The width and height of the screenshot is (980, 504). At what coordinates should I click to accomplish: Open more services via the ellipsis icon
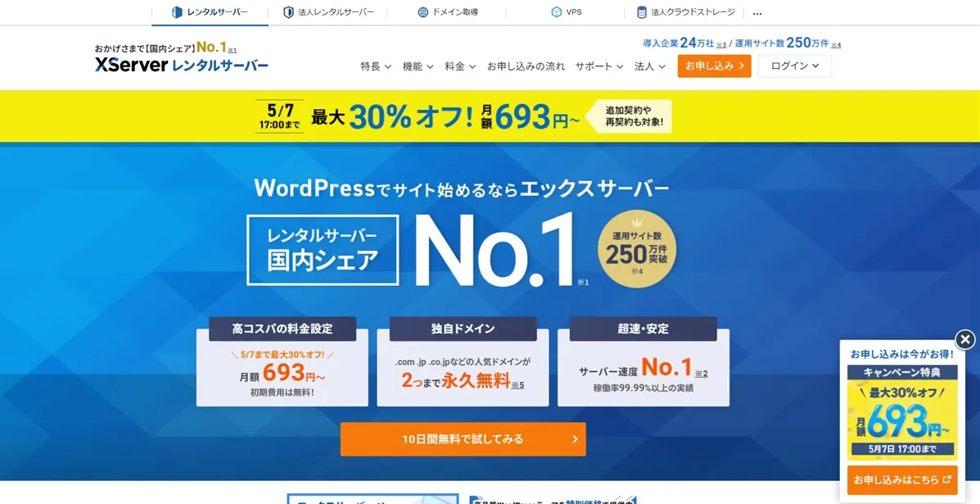pyautogui.click(x=756, y=12)
